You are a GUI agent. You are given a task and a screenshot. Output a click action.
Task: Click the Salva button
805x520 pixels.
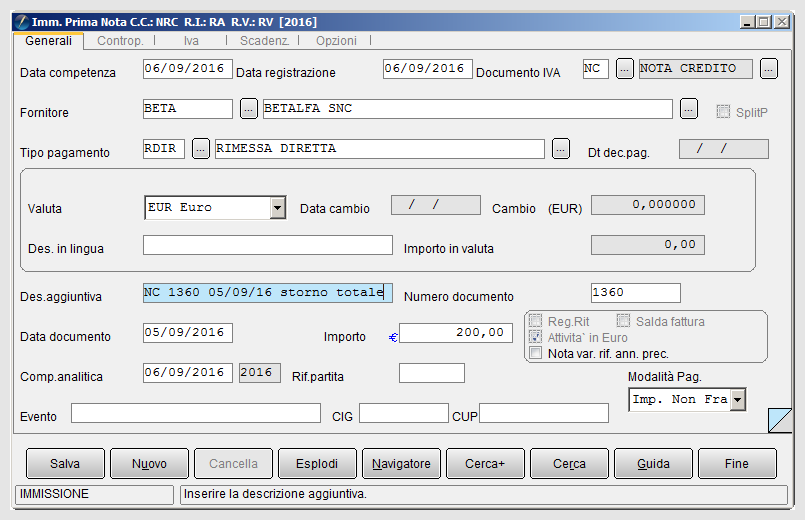click(x=65, y=464)
